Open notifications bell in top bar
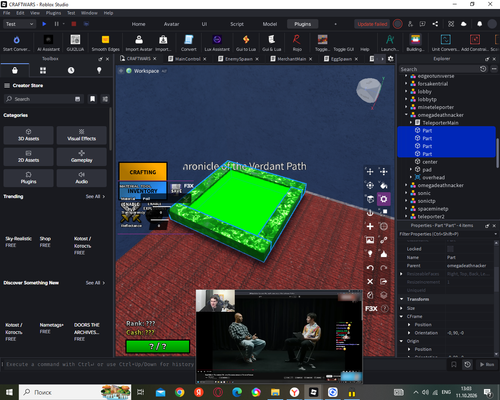This screenshot has height=400, width=500. tap(479, 24)
